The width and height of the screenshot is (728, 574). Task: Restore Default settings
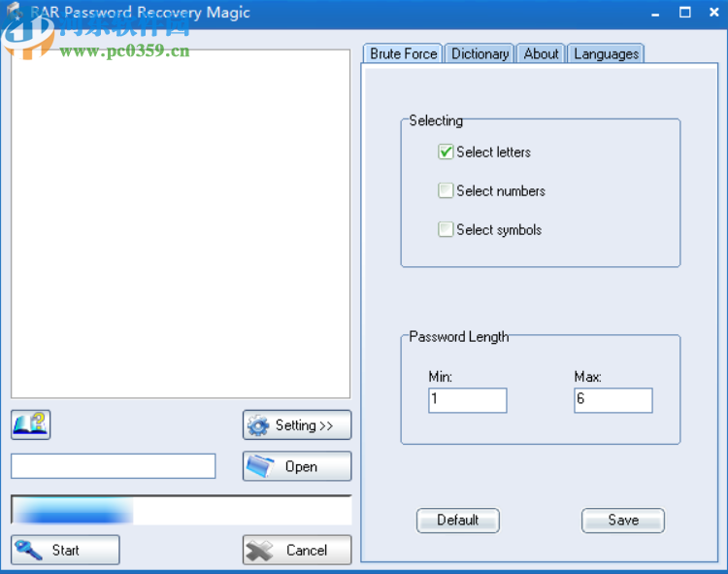point(458,521)
